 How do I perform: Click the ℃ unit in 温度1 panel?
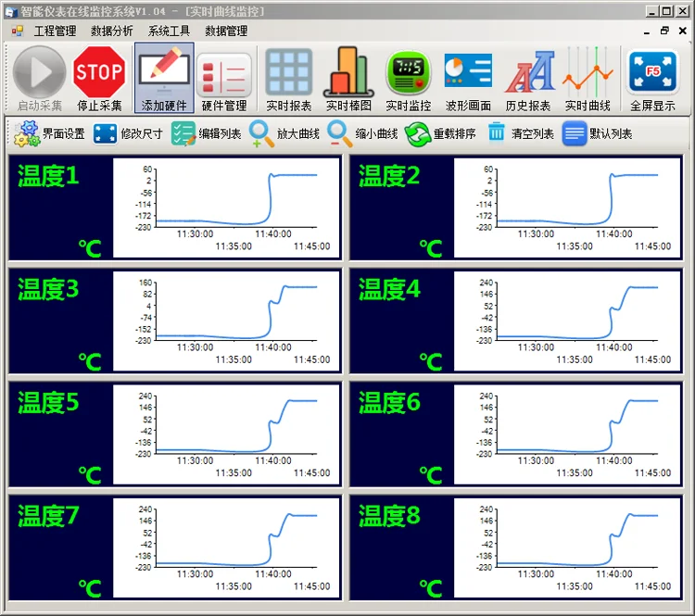tap(90, 248)
